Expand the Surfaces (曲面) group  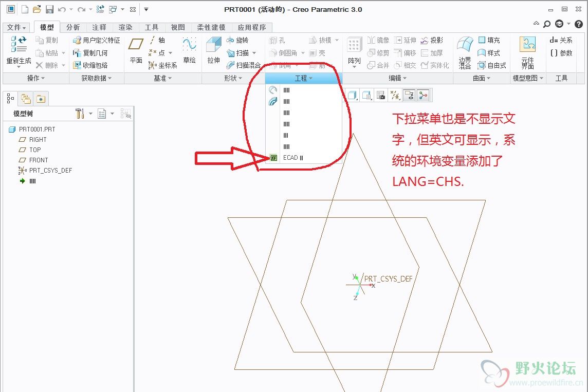pyautogui.click(x=482, y=78)
